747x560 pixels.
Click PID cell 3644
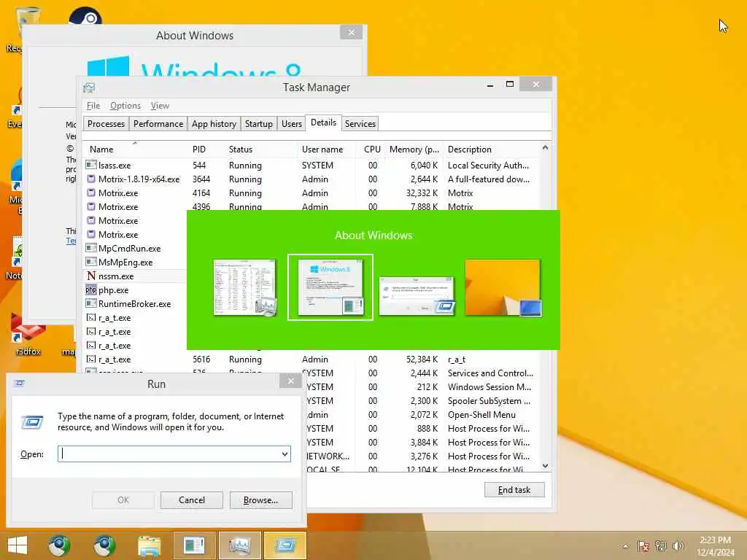tap(201, 179)
